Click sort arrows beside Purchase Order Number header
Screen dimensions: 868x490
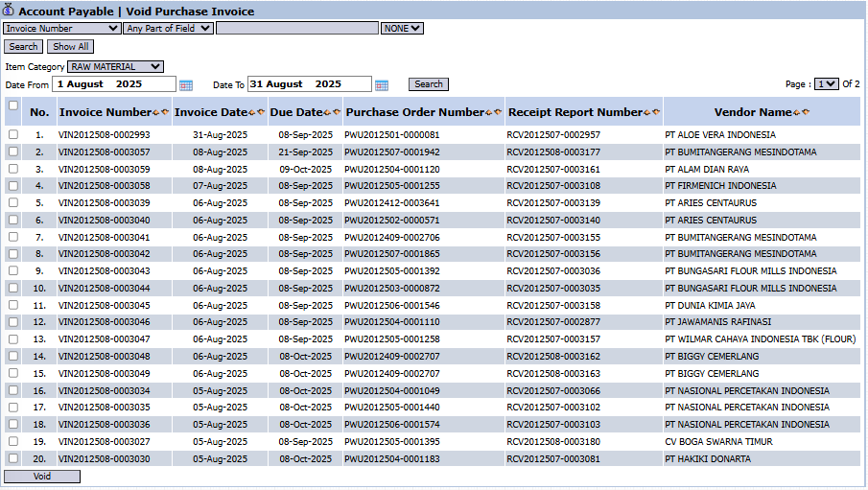click(494, 112)
